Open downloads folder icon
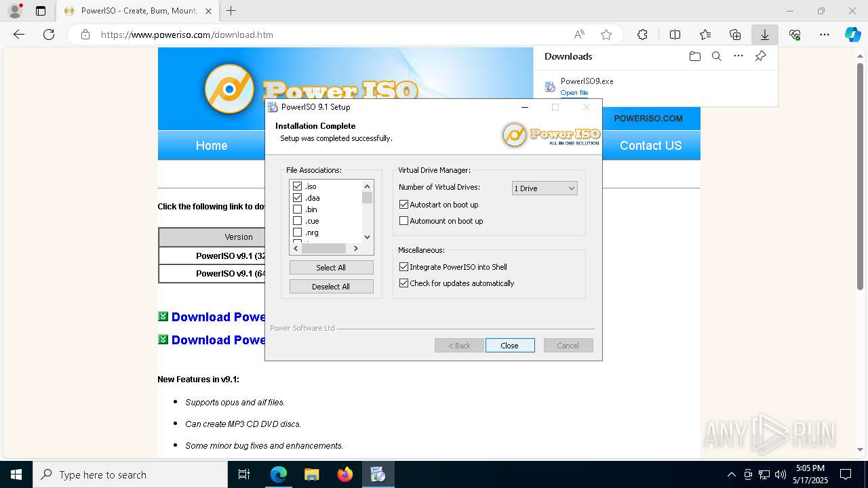Image resolution: width=868 pixels, height=488 pixels. point(694,56)
